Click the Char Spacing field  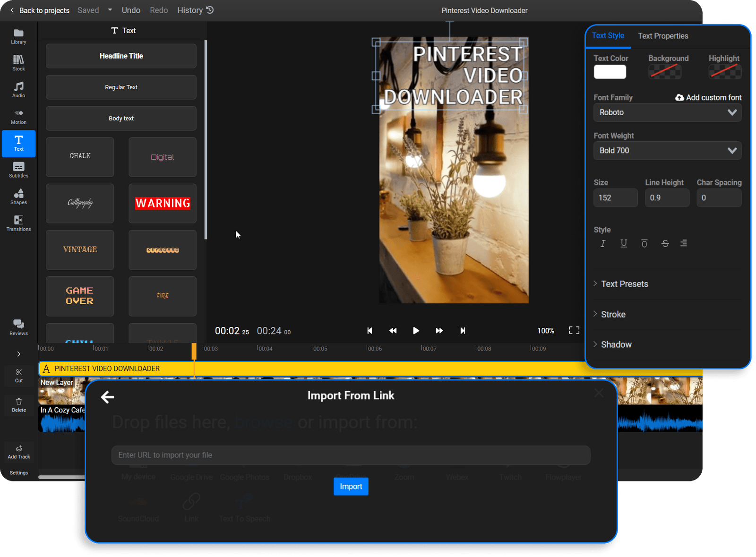coord(719,198)
